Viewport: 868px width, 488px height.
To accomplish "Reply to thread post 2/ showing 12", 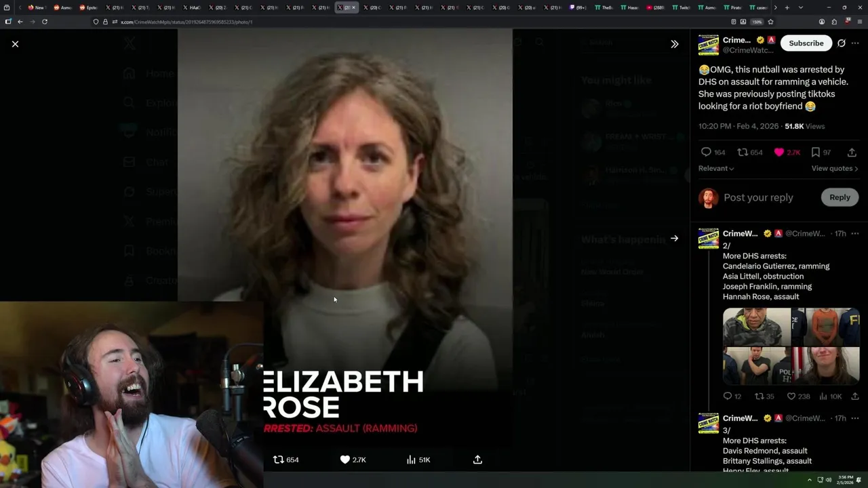I will pos(732,396).
